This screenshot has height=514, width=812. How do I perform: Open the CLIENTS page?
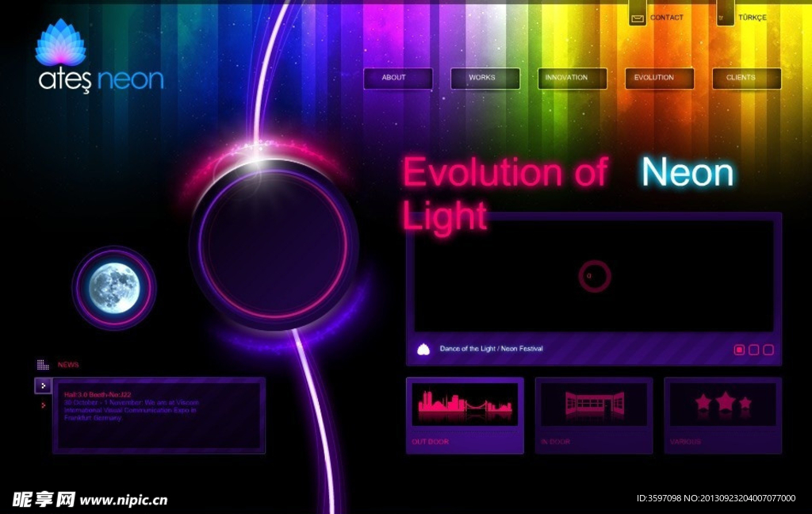747,79
